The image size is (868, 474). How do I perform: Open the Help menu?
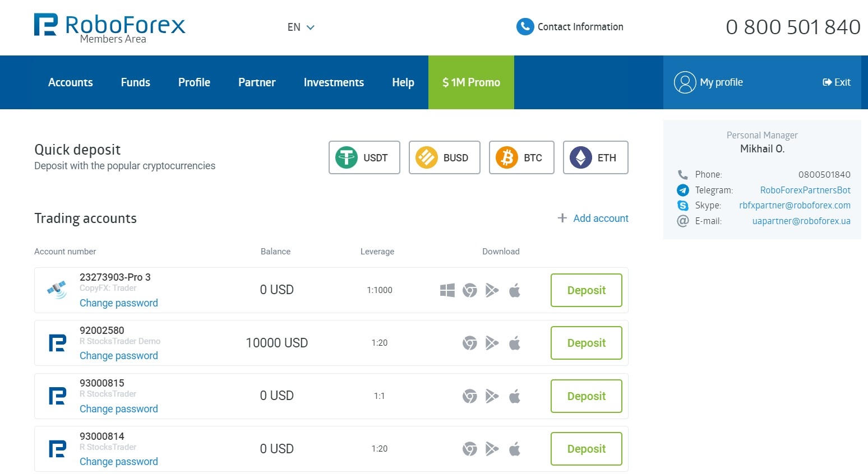(403, 82)
